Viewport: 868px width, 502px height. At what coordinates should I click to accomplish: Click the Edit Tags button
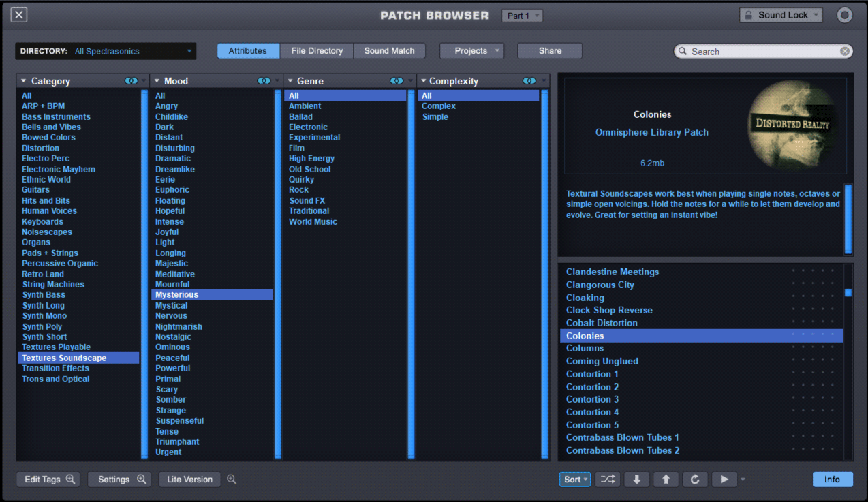click(x=48, y=480)
